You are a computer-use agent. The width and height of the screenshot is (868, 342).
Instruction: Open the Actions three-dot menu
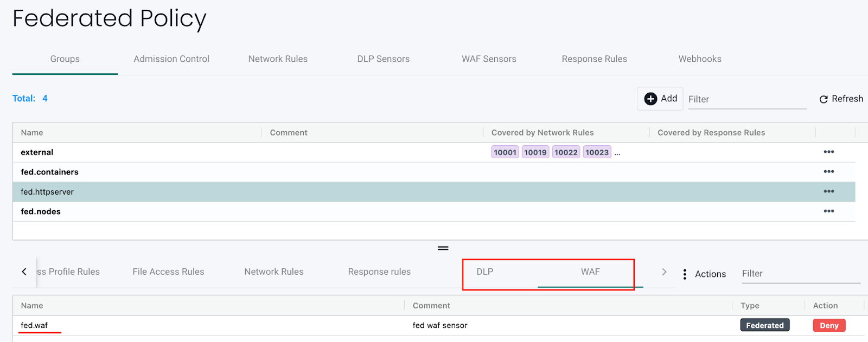point(685,274)
